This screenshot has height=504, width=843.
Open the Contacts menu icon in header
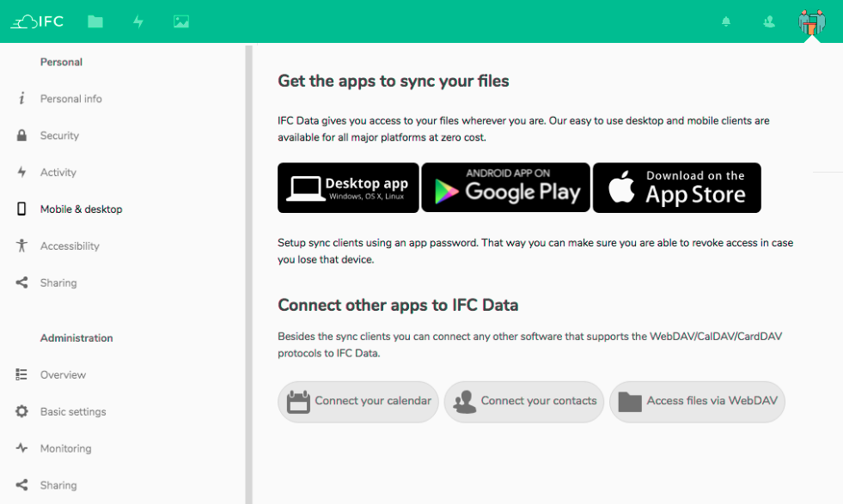pyautogui.click(x=769, y=21)
